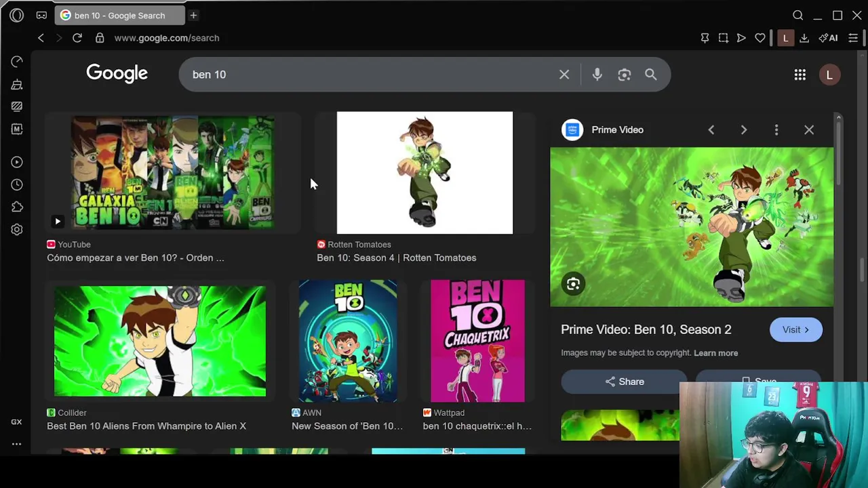Open History clock in sidebar
Viewport: 868px width, 488px height.
point(17,184)
